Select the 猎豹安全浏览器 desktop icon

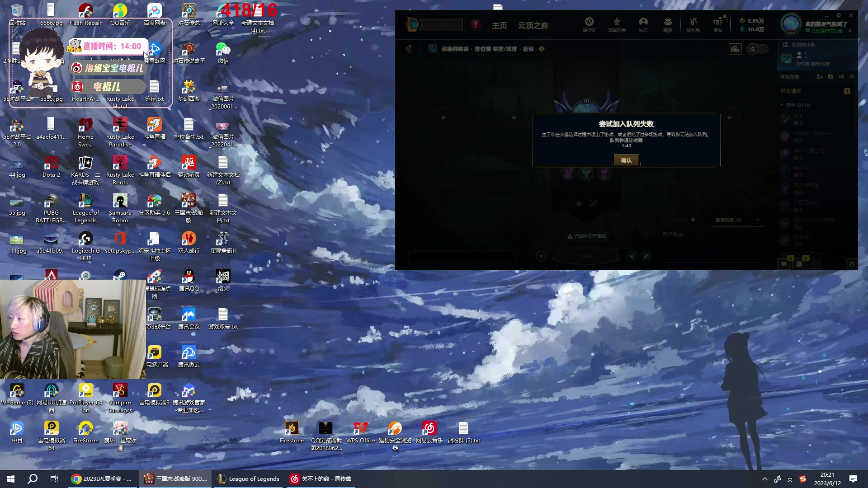pyautogui.click(x=395, y=436)
